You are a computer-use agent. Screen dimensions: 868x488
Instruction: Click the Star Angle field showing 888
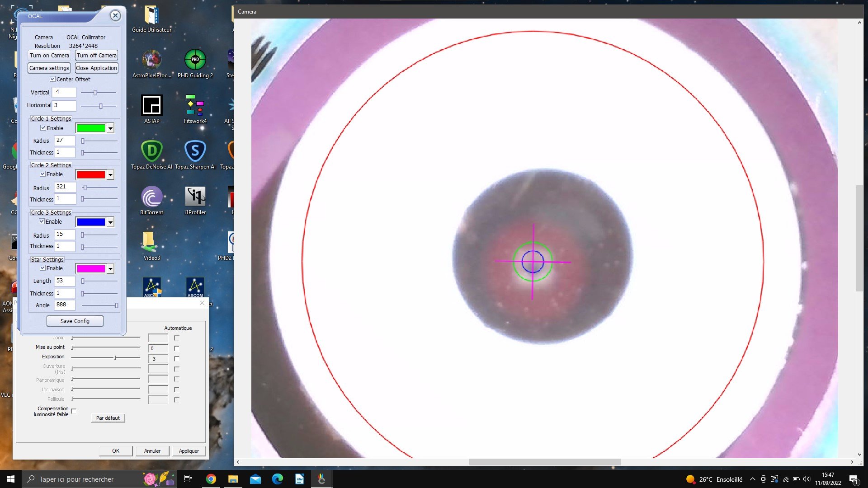65,305
